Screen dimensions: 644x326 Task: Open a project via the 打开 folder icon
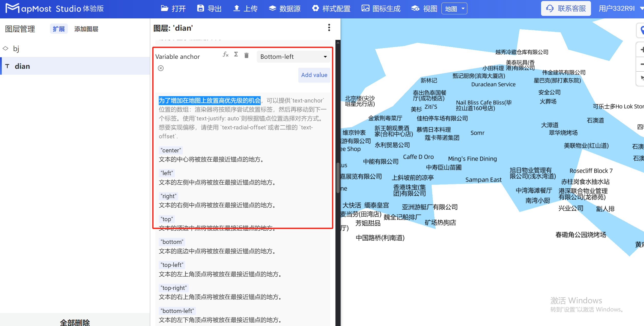pos(165,8)
